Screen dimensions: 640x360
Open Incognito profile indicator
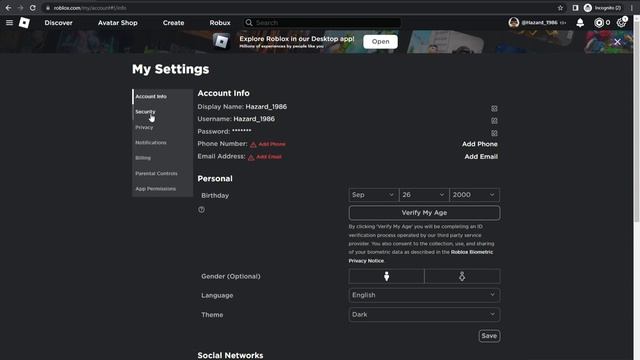[602, 8]
